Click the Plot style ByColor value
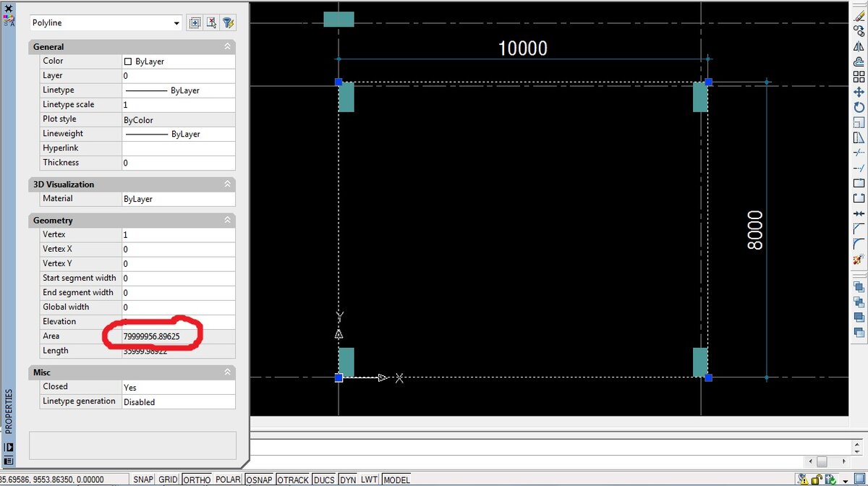This screenshot has height=486, width=868. (x=178, y=119)
